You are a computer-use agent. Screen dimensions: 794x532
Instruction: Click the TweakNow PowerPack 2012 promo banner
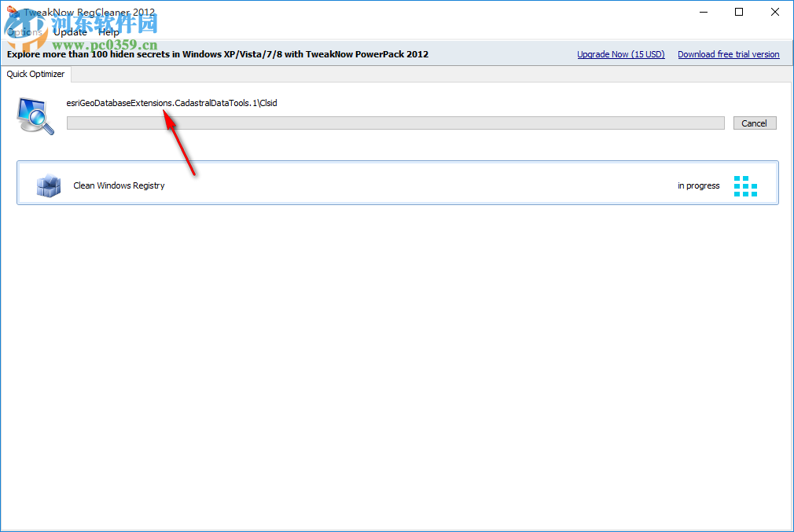(275, 54)
